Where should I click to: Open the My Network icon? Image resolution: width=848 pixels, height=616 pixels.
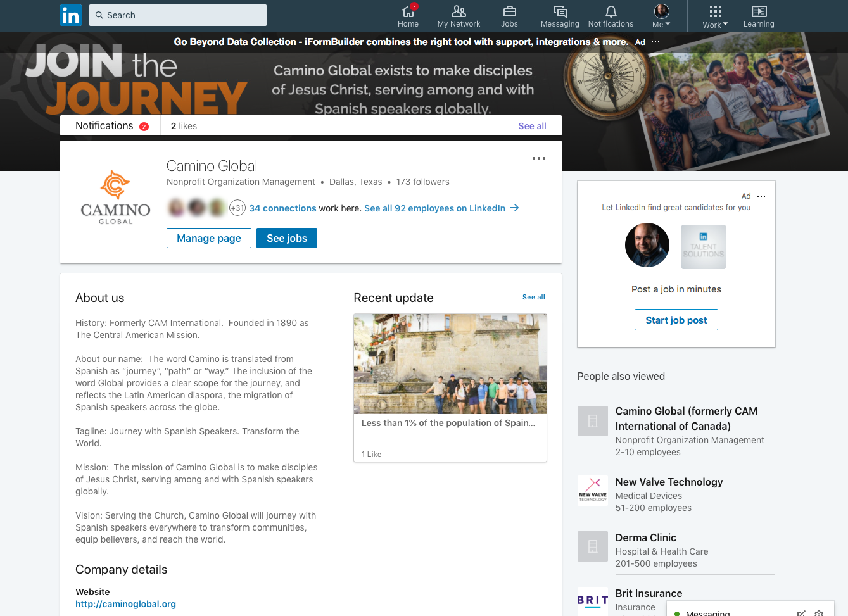tap(459, 11)
